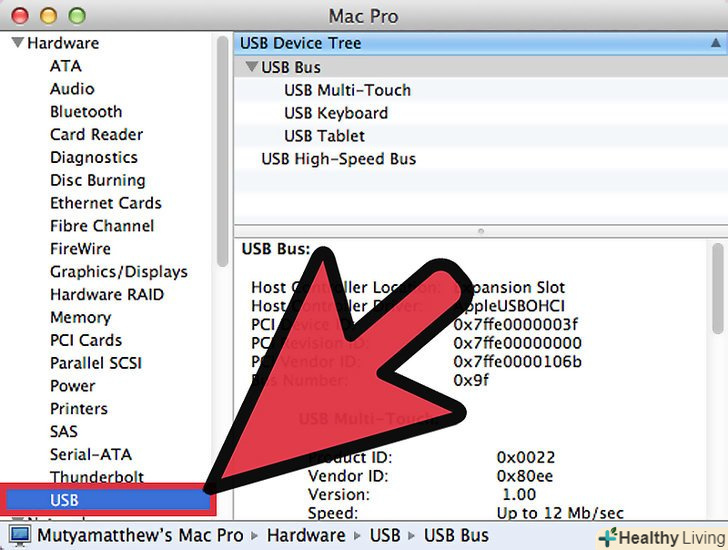Select Fibre Channel entry
Screen dimensions: 728x550
click(102, 226)
